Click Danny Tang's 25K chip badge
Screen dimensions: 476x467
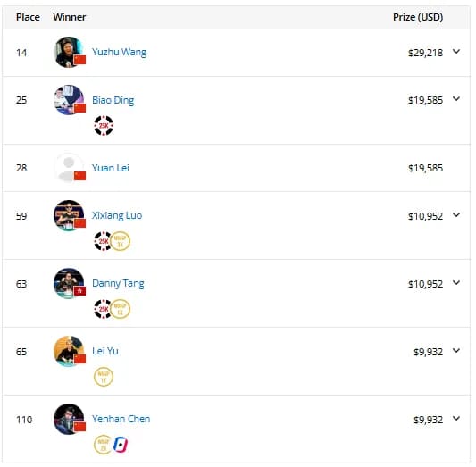[x=103, y=311]
